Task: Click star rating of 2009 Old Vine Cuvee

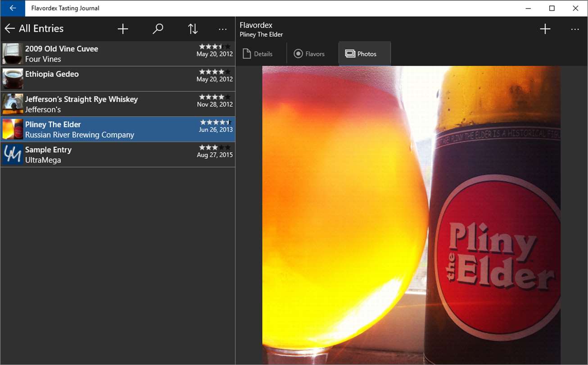Action: [215, 46]
